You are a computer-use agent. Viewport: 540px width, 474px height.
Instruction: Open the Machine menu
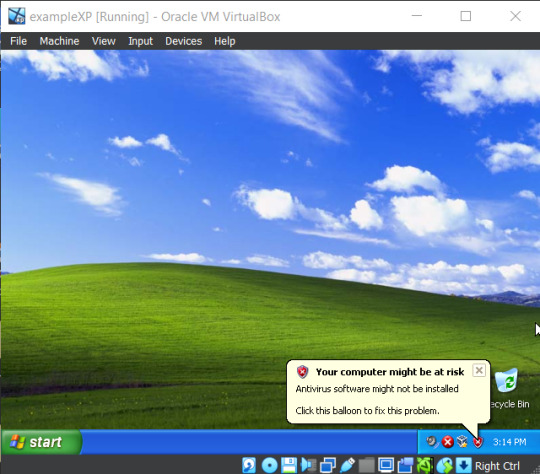pyautogui.click(x=59, y=41)
